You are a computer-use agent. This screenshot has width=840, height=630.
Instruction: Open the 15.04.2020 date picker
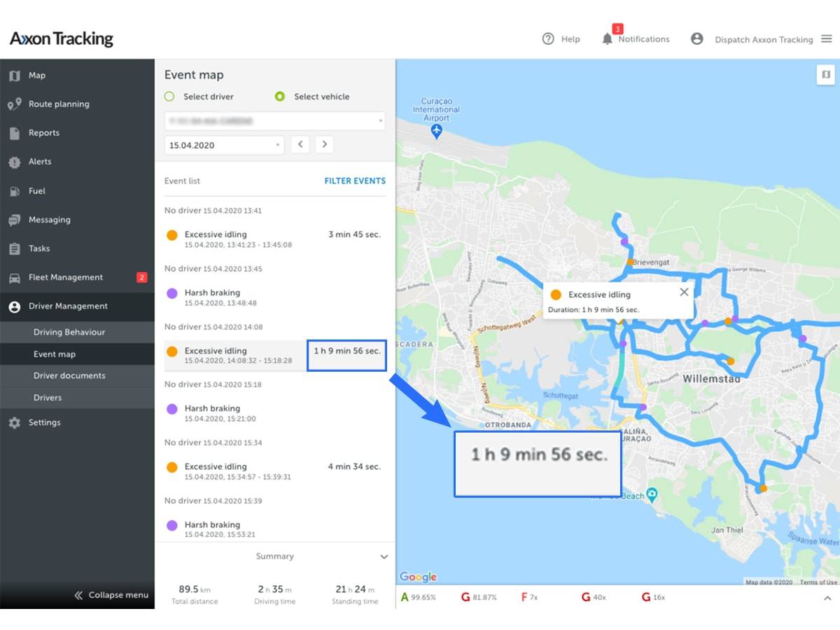pyautogui.click(x=224, y=144)
